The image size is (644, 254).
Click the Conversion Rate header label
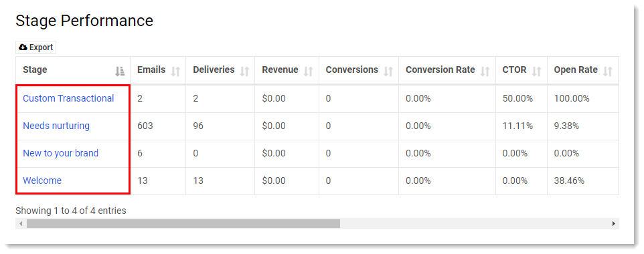coord(440,70)
